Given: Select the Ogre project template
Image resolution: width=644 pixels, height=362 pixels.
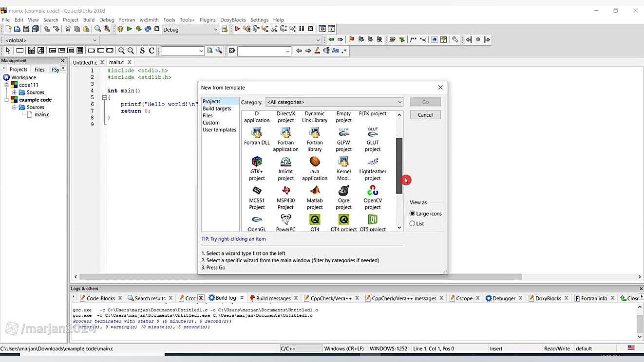Looking at the screenshot, I should [x=343, y=191].
